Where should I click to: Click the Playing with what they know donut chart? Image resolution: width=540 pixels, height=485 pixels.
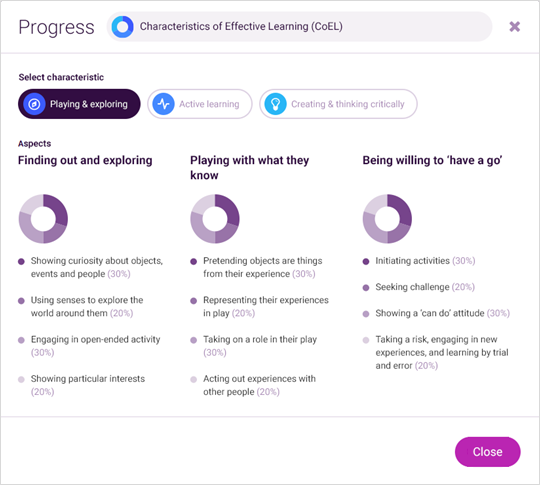coord(215,219)
